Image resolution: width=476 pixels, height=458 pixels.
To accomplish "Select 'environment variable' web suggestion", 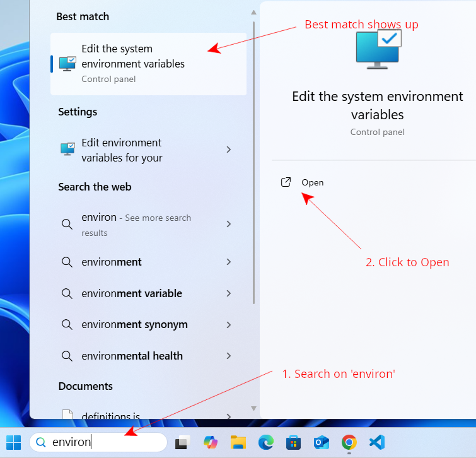I will coord(148,293).
